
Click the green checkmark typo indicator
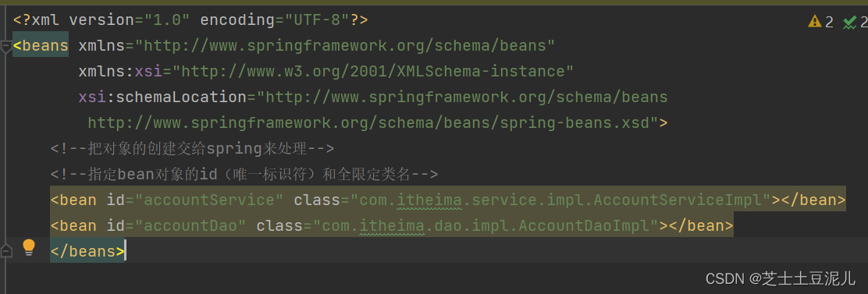tap(849, 22)
